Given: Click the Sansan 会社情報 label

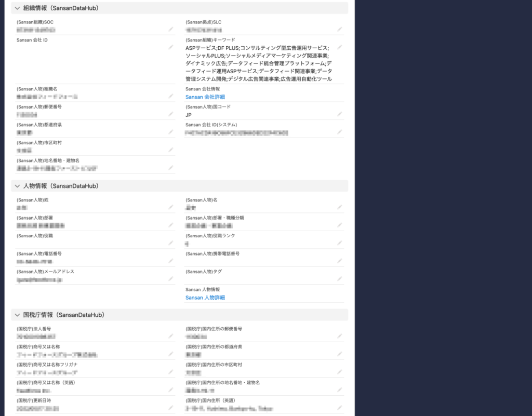Looking at the screenshot, I should [203, 89].
